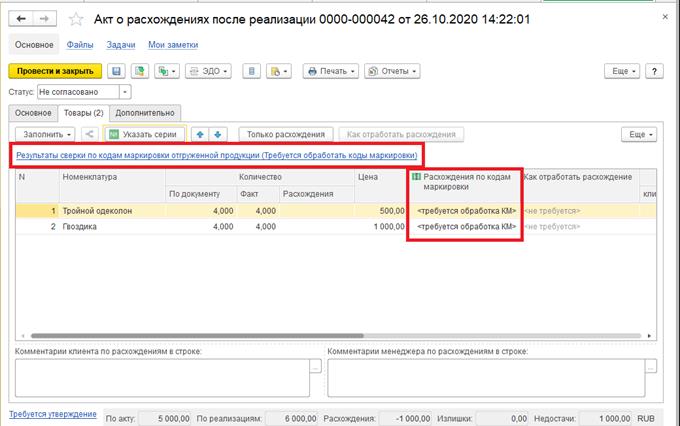Click the client comments text field

[162, 378]
